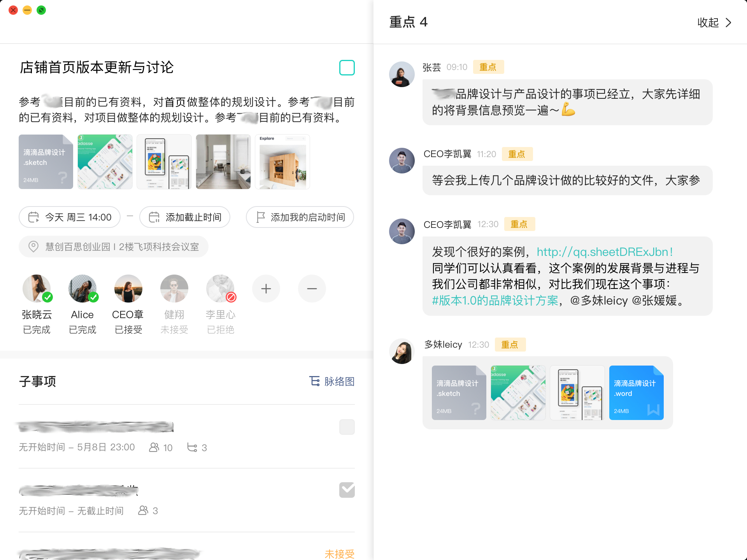
Task: Click the location pin beside 慧创百思创业园
Action: 33,247
